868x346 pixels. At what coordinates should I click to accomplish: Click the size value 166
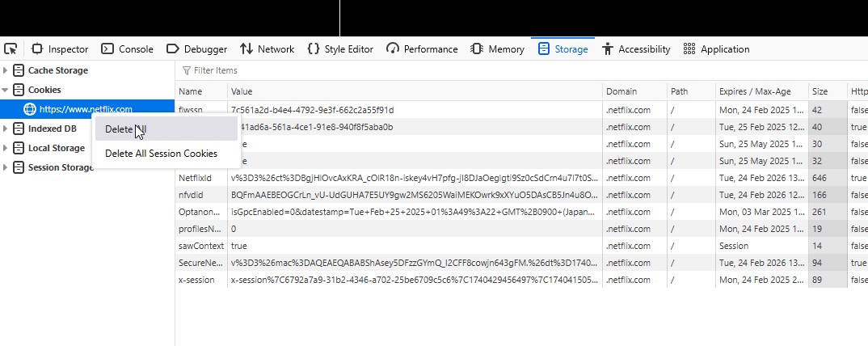pos(820,195)
